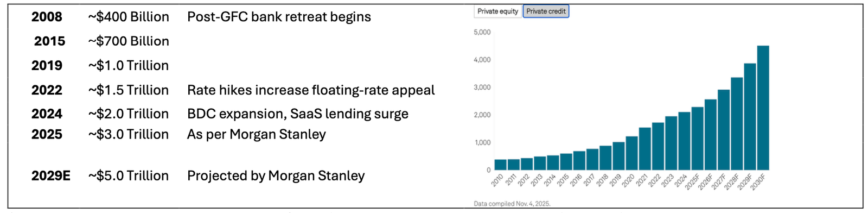The width and height of the screenshot is (868, 213).
Task: Select the 2027F forecast bar
Action: (x=724, y=130)
